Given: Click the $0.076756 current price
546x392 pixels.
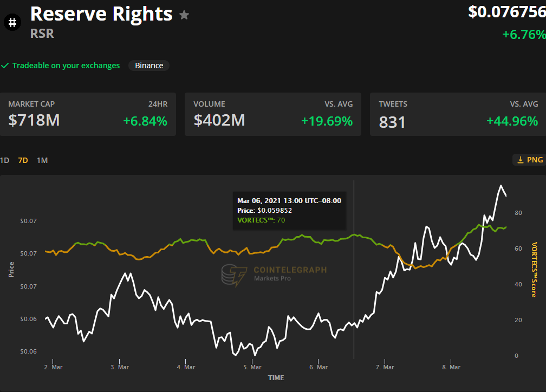Looking at the screenshot, I should click(x=507, y=12).
